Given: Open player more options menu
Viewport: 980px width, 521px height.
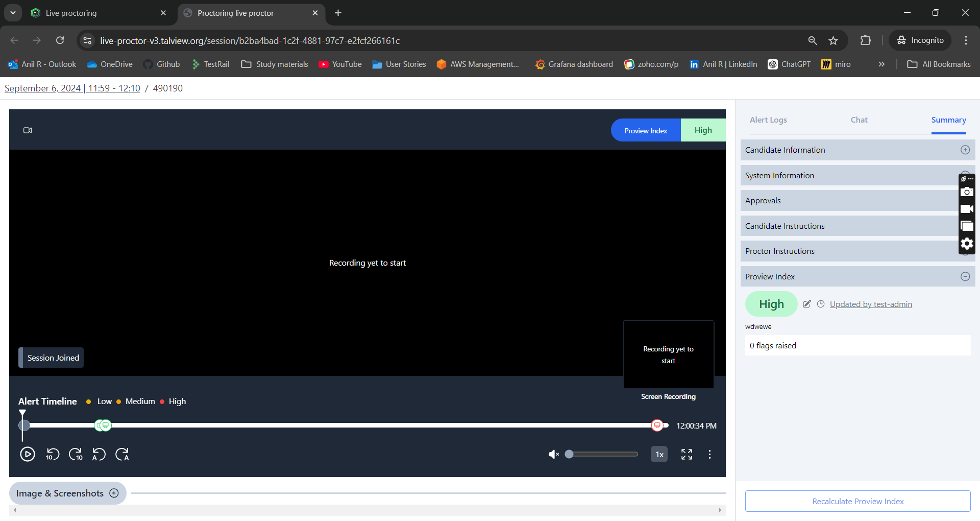Looking at the screenshot, I should click(709, 454).
